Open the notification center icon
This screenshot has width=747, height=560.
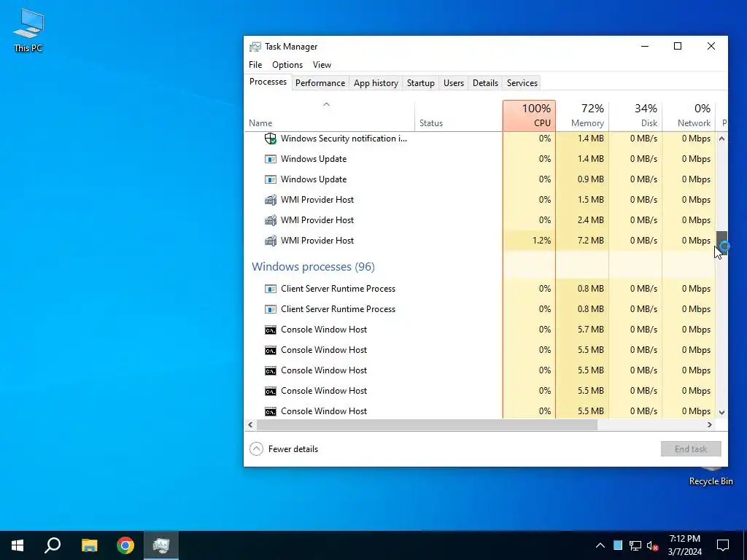point(723,545)
